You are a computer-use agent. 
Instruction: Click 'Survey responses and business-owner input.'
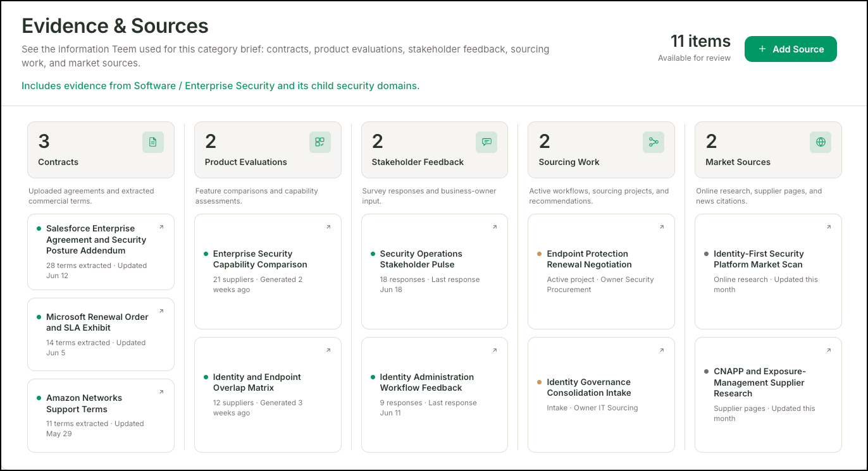[430, 196]
